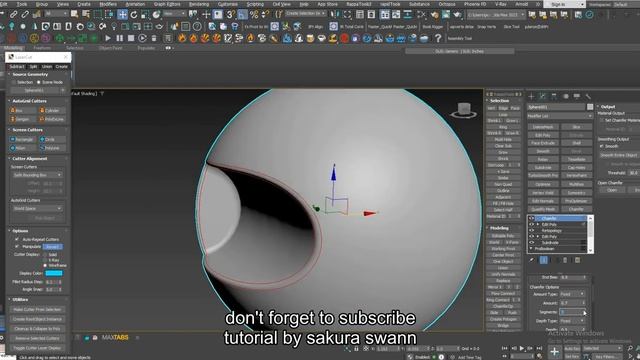
Task: Select the Scale tool in main toolbar
Action: [145, 15]
